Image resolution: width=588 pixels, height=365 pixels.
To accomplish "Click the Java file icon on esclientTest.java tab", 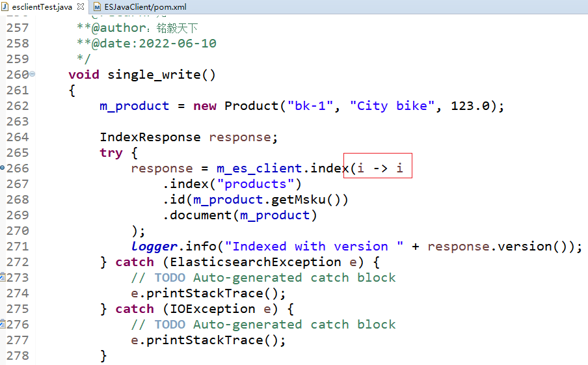I will [5, 7].
